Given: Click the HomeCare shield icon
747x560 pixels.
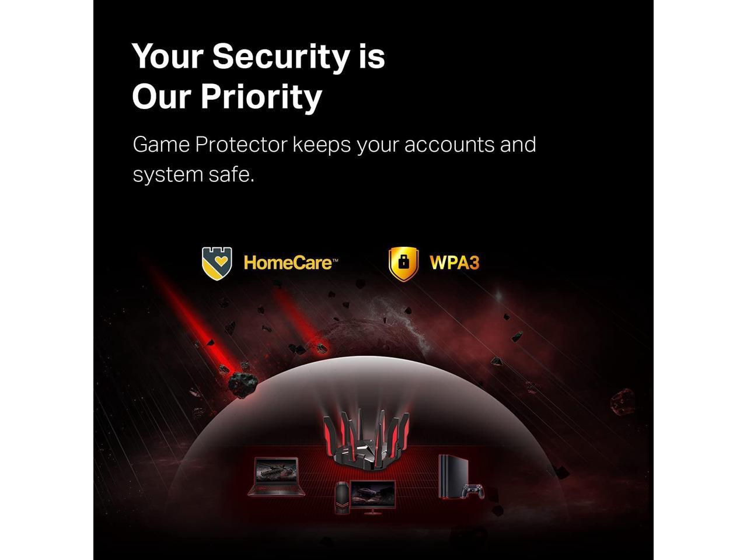Looking at the screenshot, I should (217, 263).
